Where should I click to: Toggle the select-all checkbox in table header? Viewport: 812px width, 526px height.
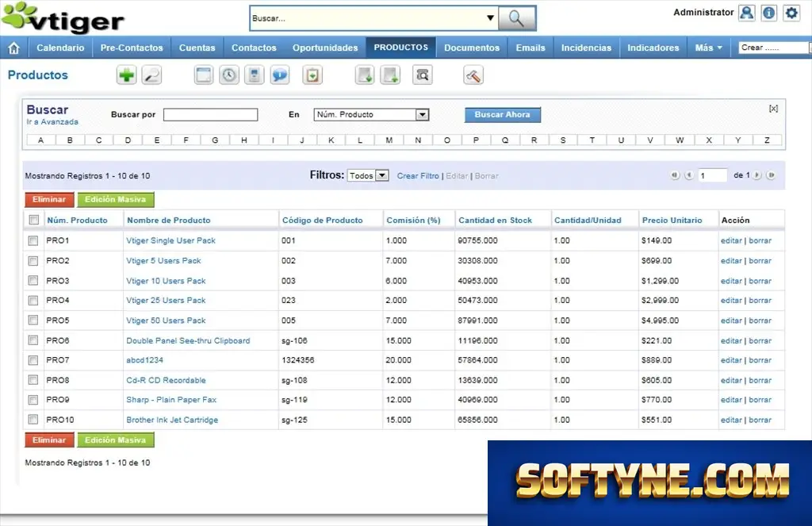(34, 221)
